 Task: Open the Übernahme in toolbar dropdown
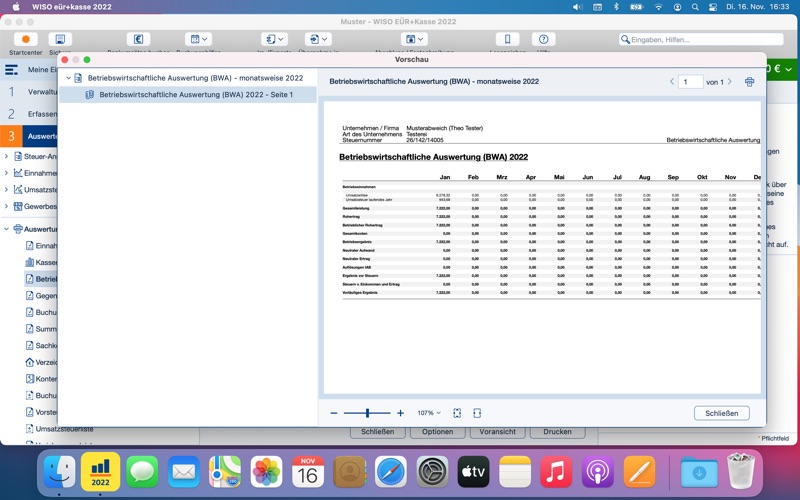318,39
